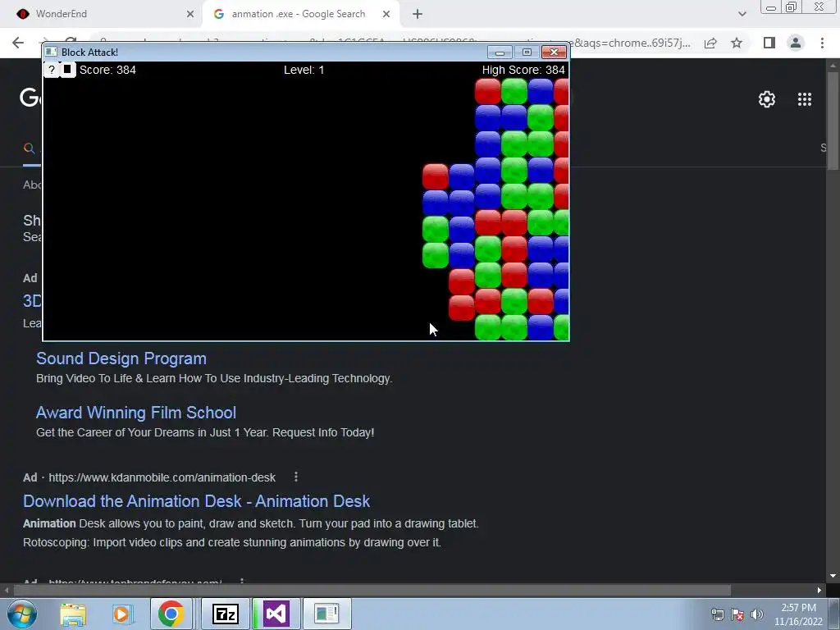Click the page's scroll up arrow
This screenshot has height=630, width=840.
pyautogui.click(x=833, y=66)
